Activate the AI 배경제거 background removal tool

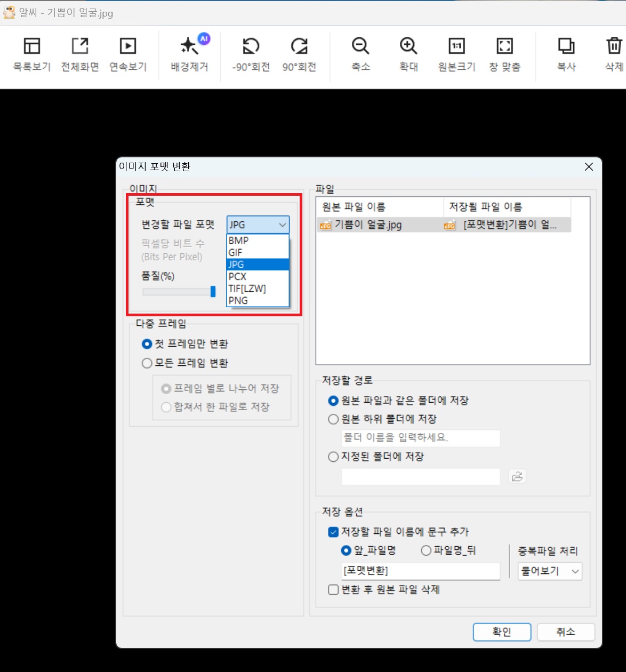(190, 53)
